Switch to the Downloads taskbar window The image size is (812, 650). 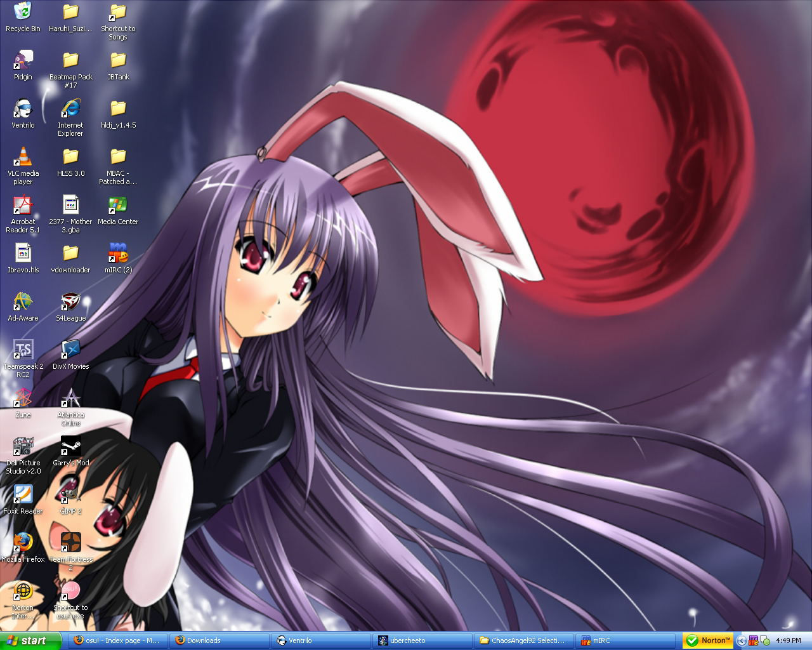219,640
